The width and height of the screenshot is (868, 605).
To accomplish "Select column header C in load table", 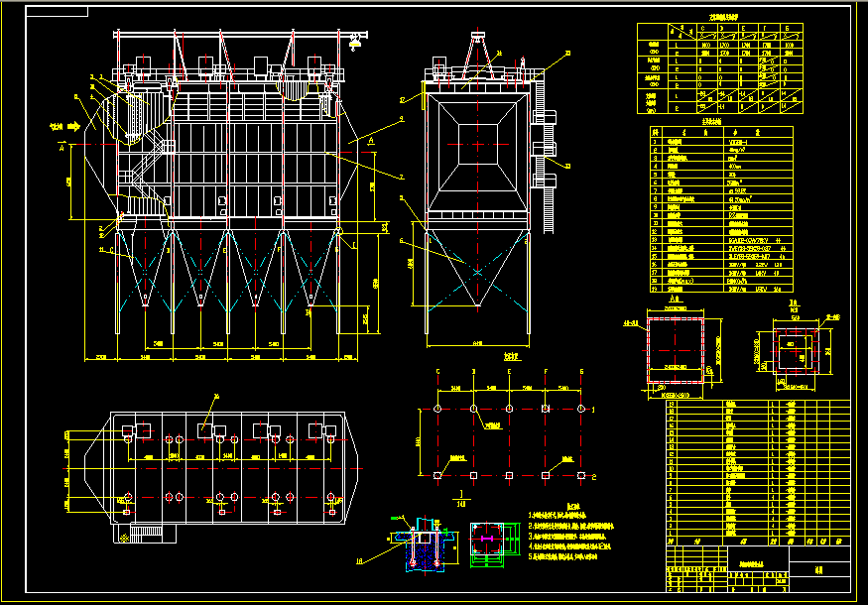I will click(x=703, y=28).
